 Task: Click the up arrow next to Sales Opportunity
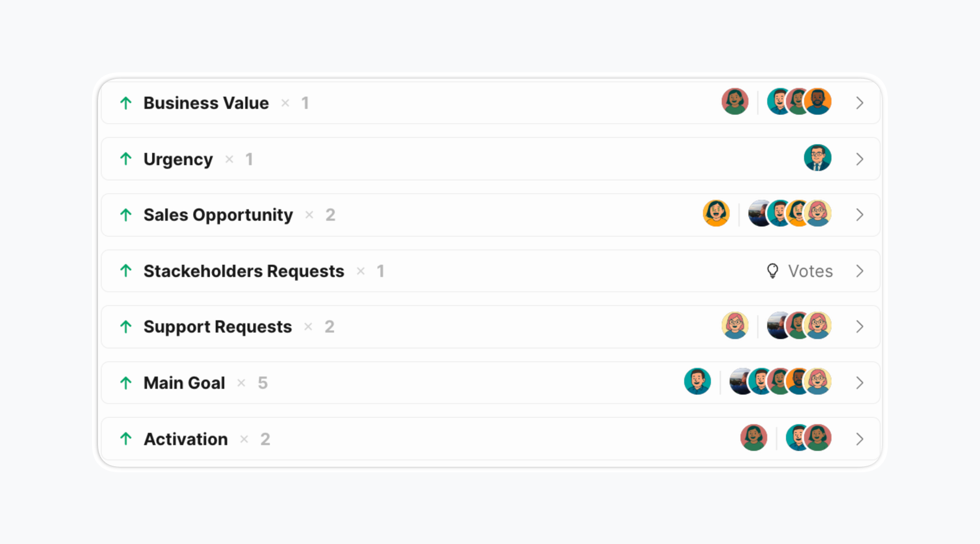pos(126,215)
